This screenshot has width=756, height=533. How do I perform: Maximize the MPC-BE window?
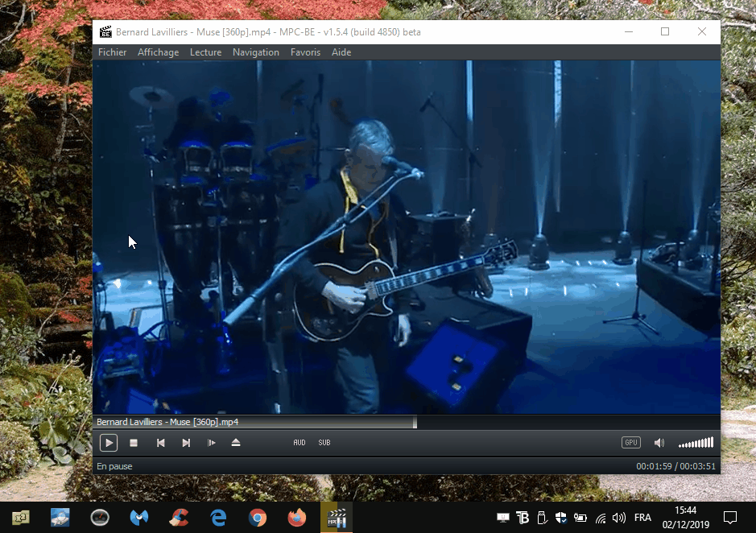(665, 32)
